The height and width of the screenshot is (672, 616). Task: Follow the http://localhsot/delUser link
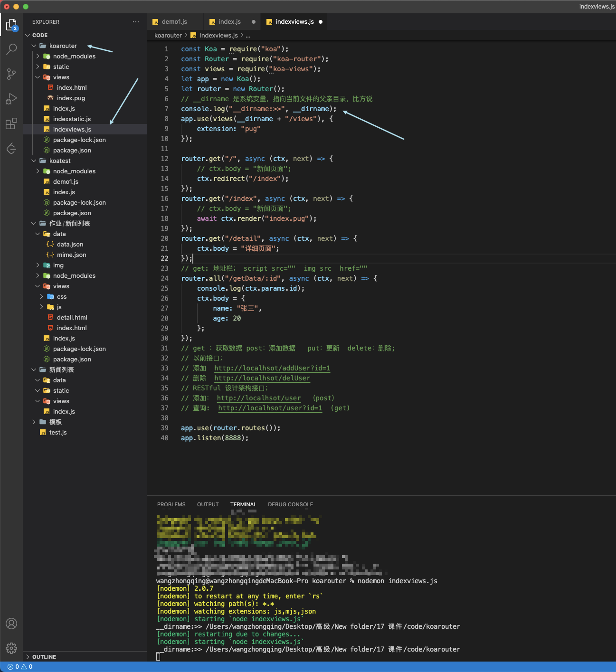(262, 378)
